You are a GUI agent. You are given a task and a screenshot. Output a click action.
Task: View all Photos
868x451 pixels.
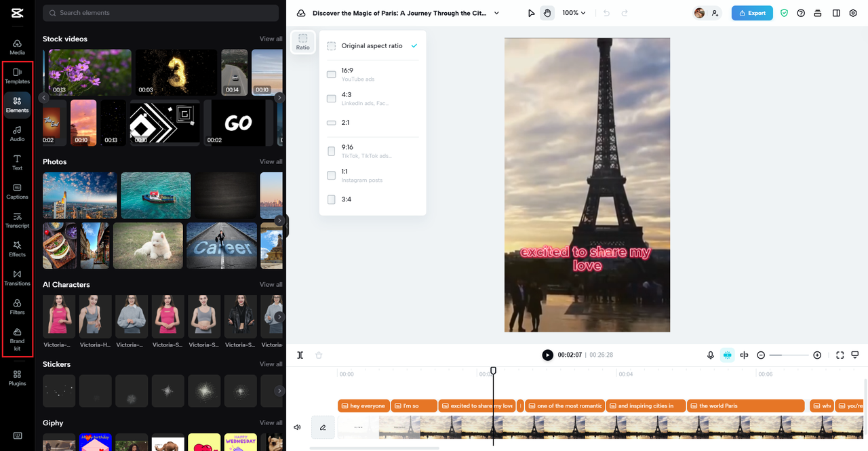pos(271,161)
